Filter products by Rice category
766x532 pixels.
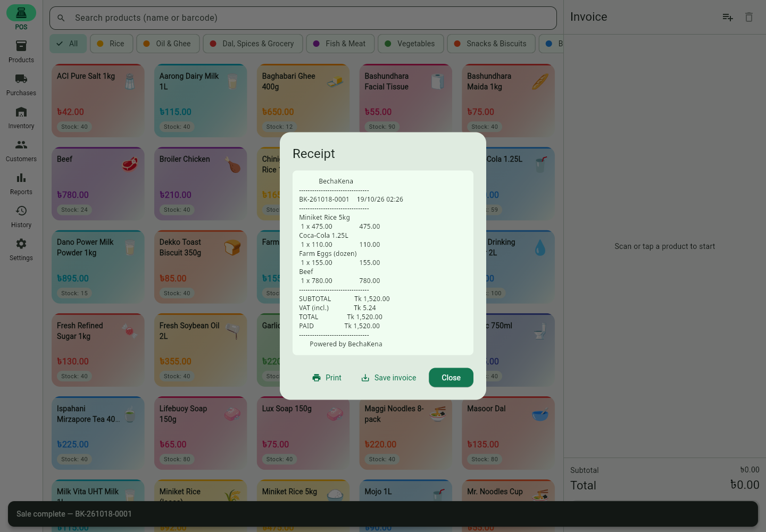pos(111,44)
